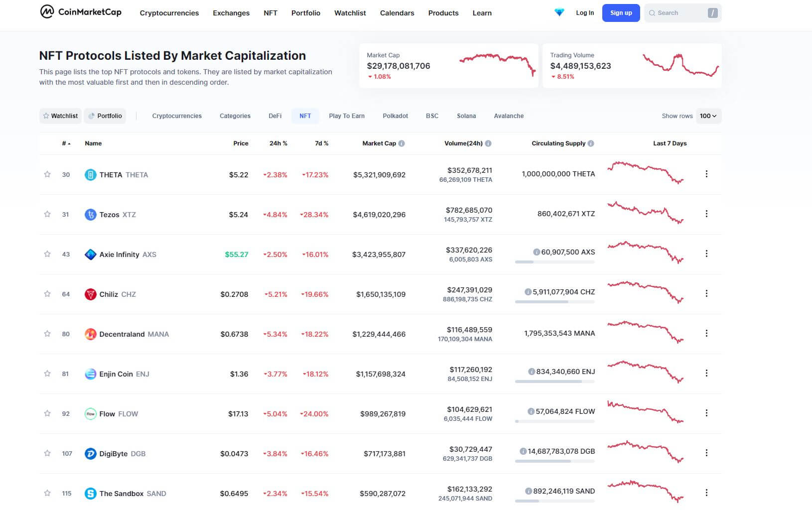
Task: Click the DigiByte coin icon
Action: [x=90, y=454]
